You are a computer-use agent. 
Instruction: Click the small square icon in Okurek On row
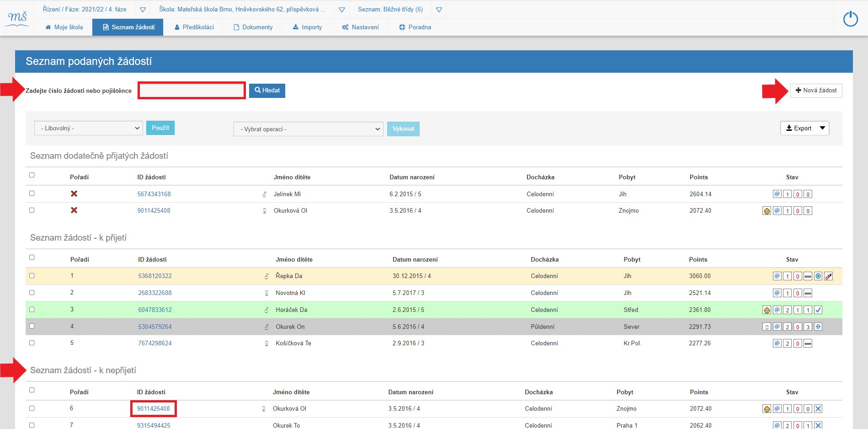click(x=767, y=327)
